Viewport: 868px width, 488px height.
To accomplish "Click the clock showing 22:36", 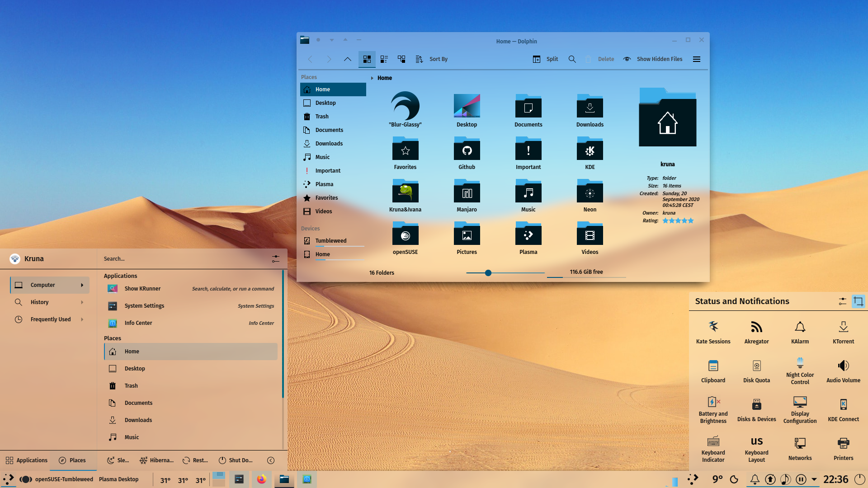I will coord(836,479).
